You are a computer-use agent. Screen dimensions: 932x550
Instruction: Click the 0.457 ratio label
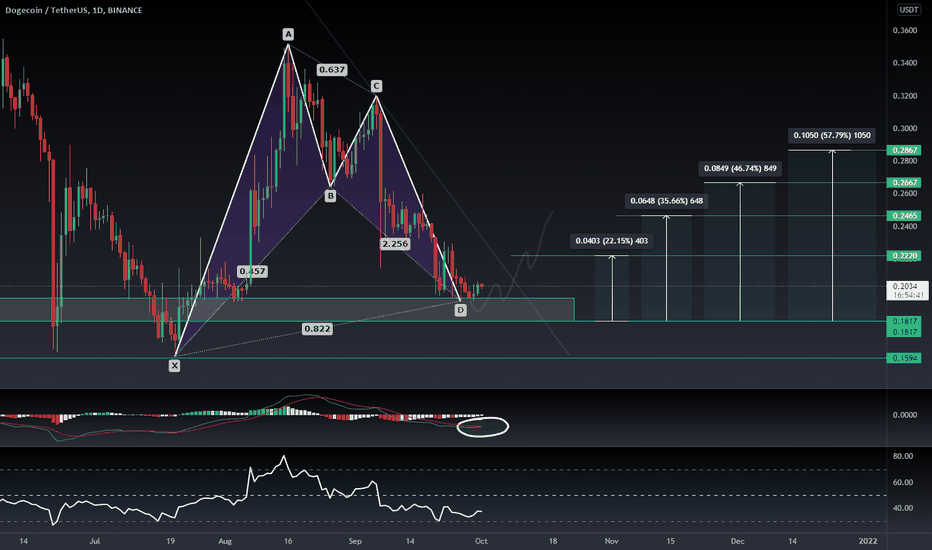click(x=252, y=271)
